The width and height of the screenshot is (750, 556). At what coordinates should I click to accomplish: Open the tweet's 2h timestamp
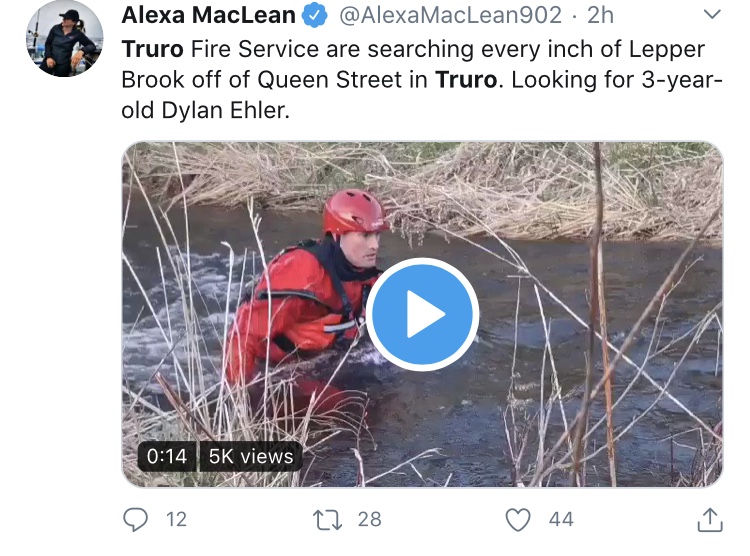pos(600,15)
